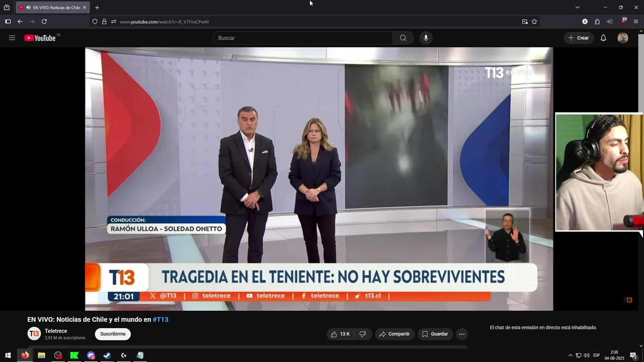The image size is (644, 362).
Task: Open Logitech G HUB in the taskbar
Action: (124, 355)
